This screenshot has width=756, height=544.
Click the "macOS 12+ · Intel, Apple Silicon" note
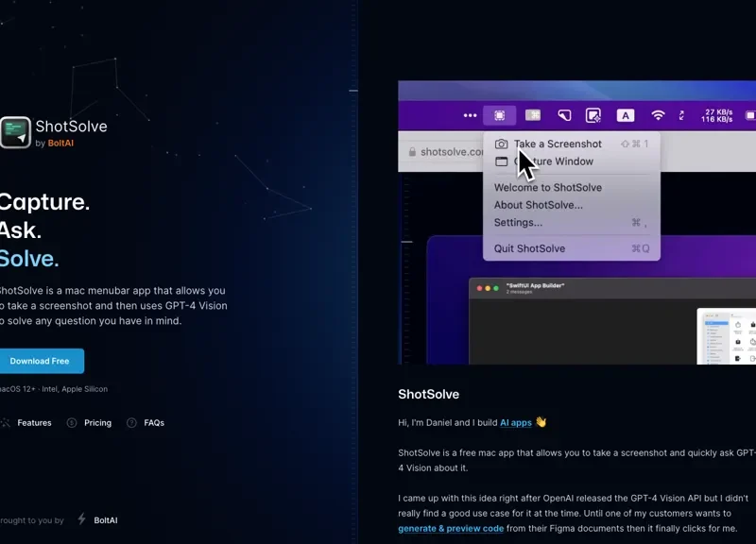[54, 389]
